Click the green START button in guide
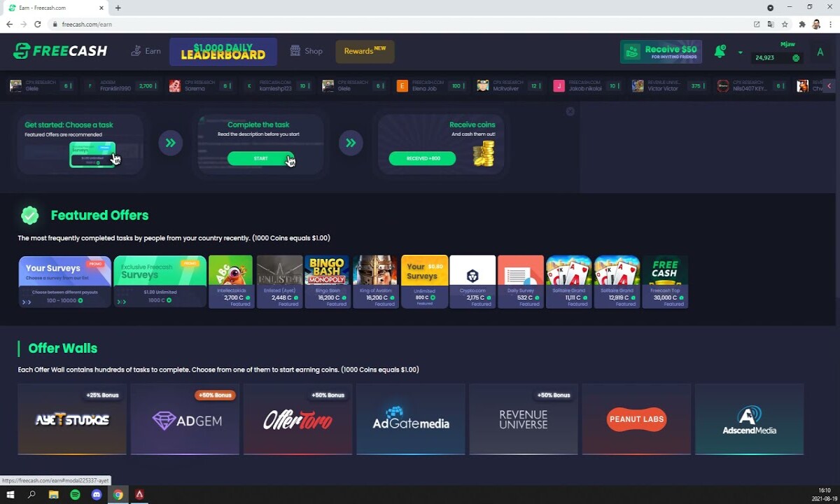Screen dimensions: 840x504 (260, 158)
